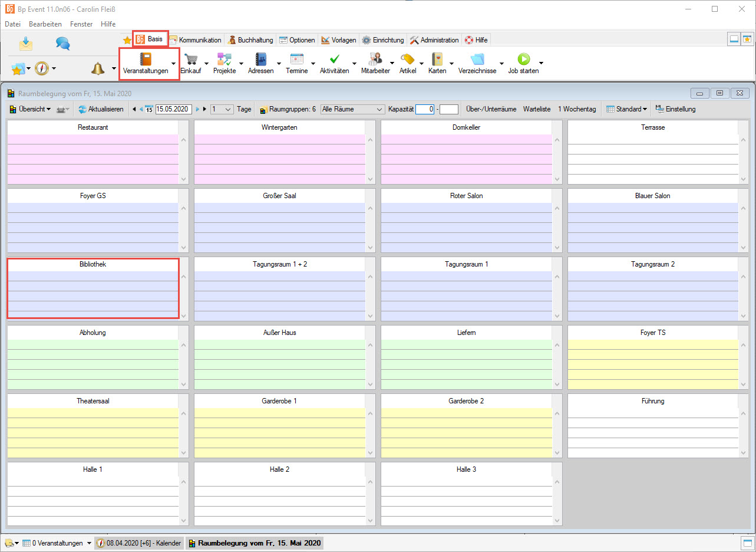Click the Aktualisieren refresh button

pyautogui.click(x=101, y=109)
